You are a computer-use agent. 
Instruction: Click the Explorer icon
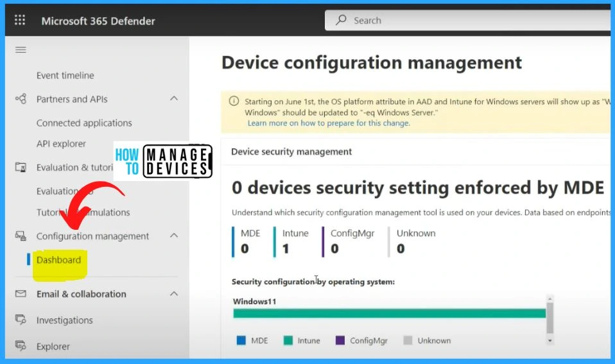tap(21, 345)
